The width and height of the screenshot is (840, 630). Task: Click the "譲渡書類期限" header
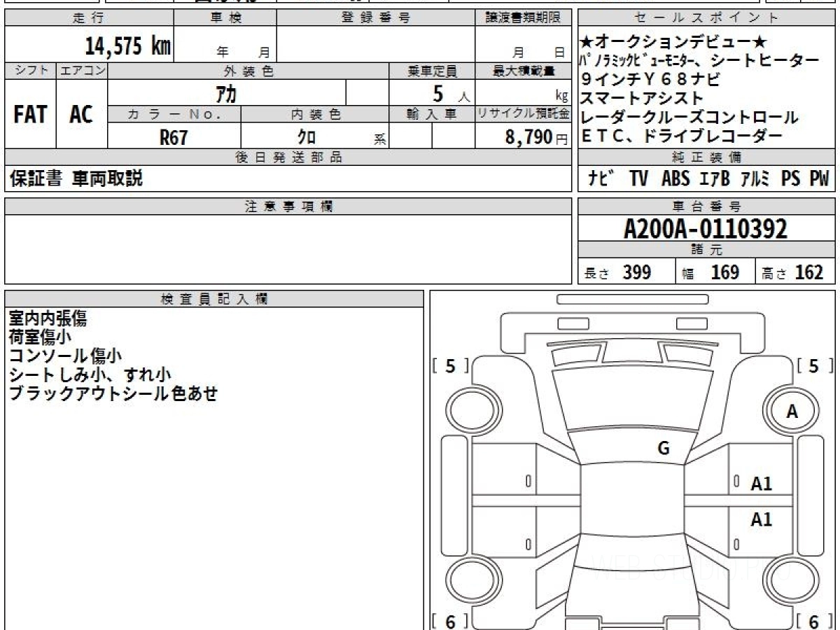[x=523, y=18]
